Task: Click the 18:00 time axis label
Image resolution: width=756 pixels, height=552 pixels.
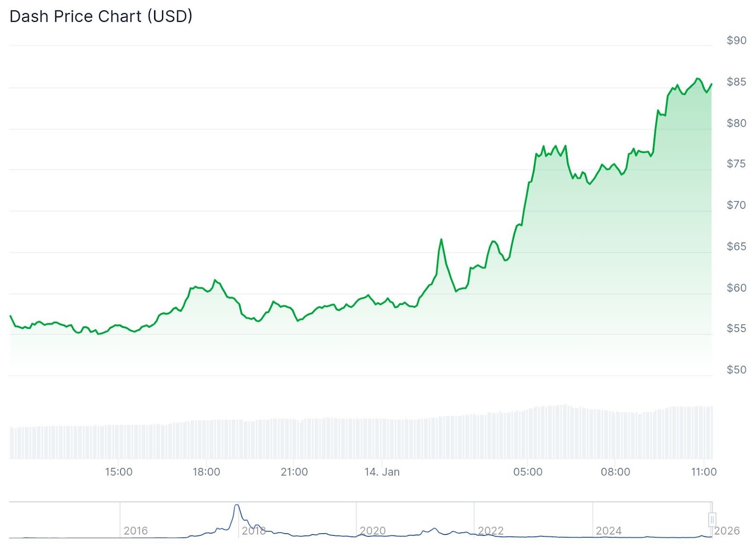Action: pyautogui.click(x=206, y=472)
